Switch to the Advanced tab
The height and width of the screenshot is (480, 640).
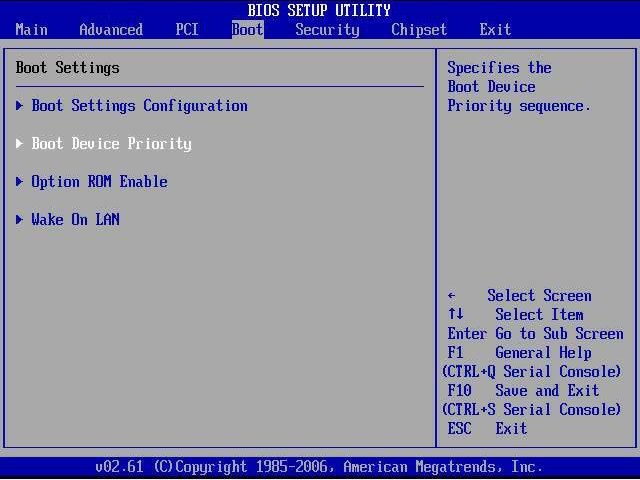111,29
